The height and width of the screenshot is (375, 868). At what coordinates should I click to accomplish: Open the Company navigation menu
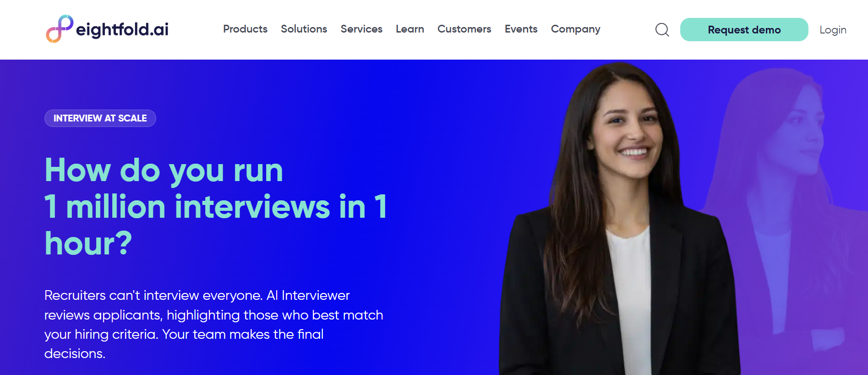(x=575, y=29)
